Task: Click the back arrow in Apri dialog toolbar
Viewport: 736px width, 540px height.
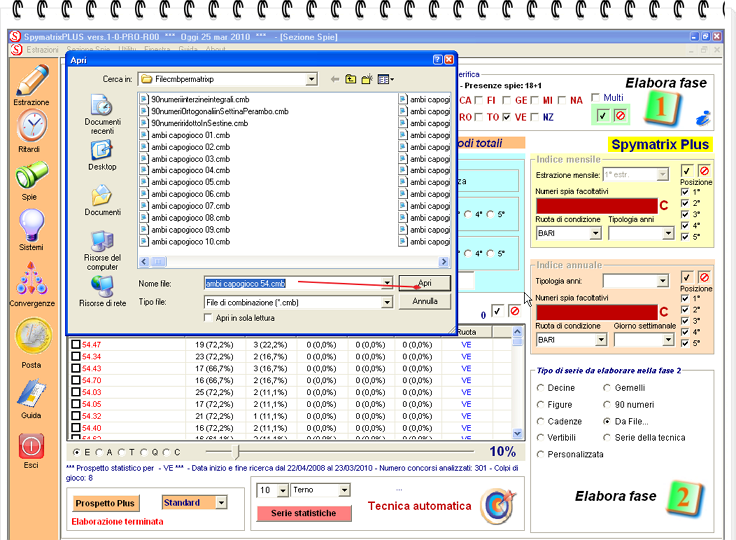Action: [x=335, y=79]
